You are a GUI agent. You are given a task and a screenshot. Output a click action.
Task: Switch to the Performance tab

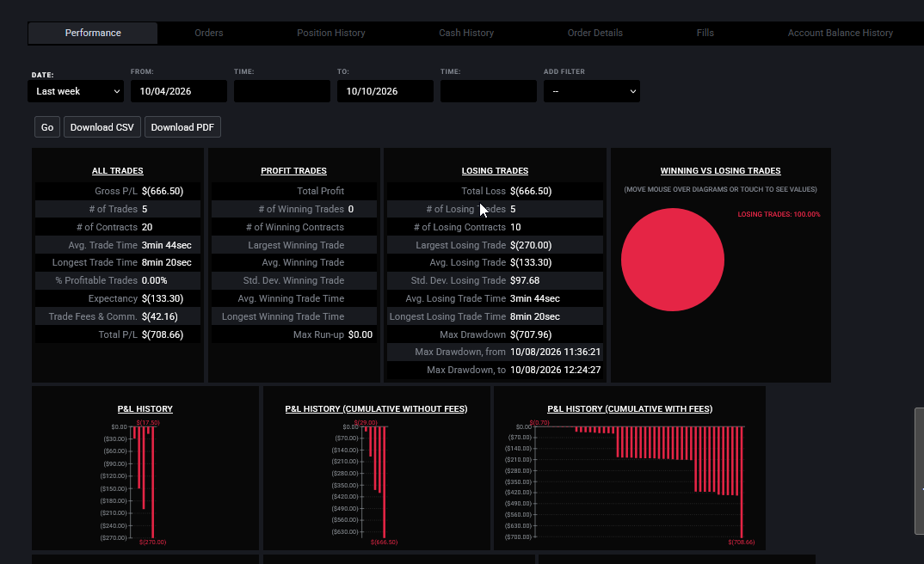[93, 33]
